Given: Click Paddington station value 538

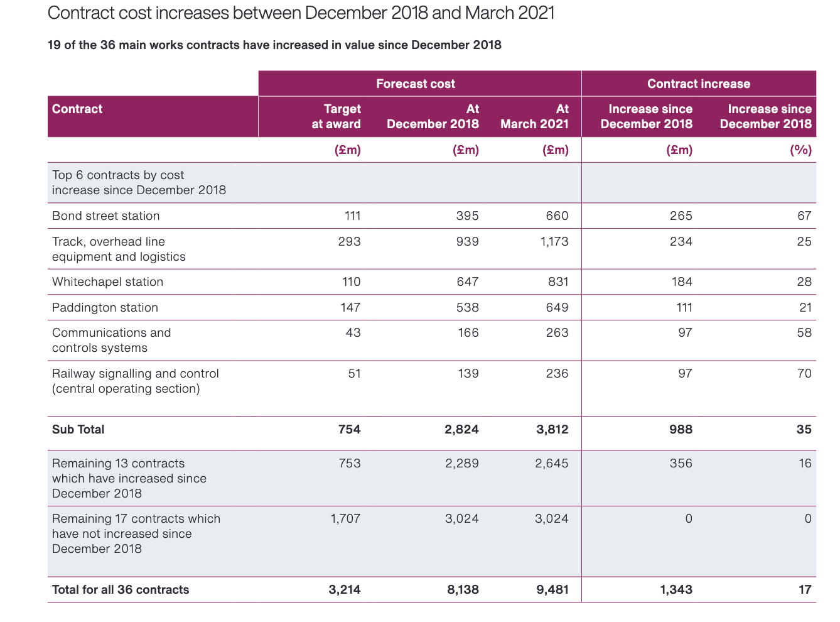Looking at the screenshot, I should pyautogui.click(x=467, y=307).
